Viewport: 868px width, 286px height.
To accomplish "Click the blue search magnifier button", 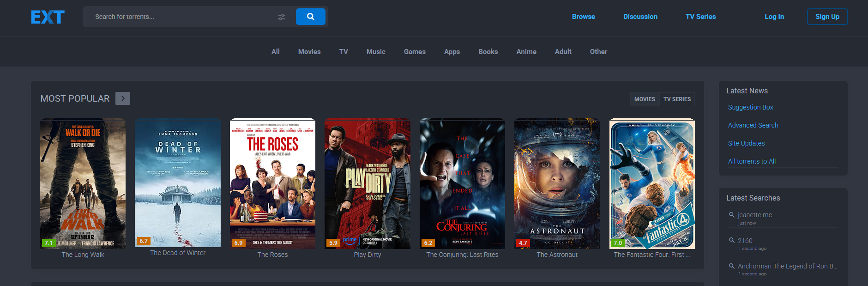I will point(311,17).
